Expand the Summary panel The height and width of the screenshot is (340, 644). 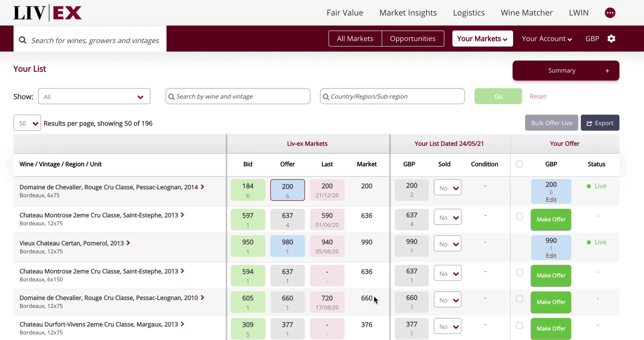click(566, 70)
